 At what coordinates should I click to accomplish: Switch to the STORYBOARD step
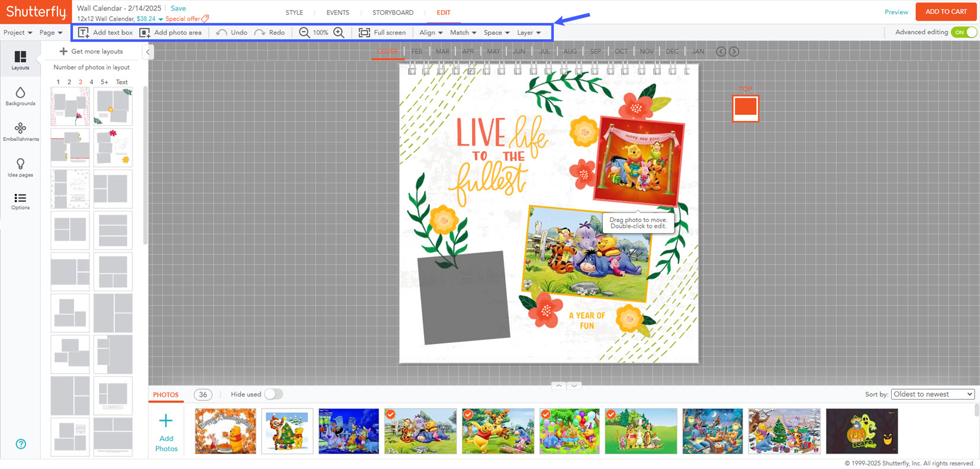[x=393, y=12]
